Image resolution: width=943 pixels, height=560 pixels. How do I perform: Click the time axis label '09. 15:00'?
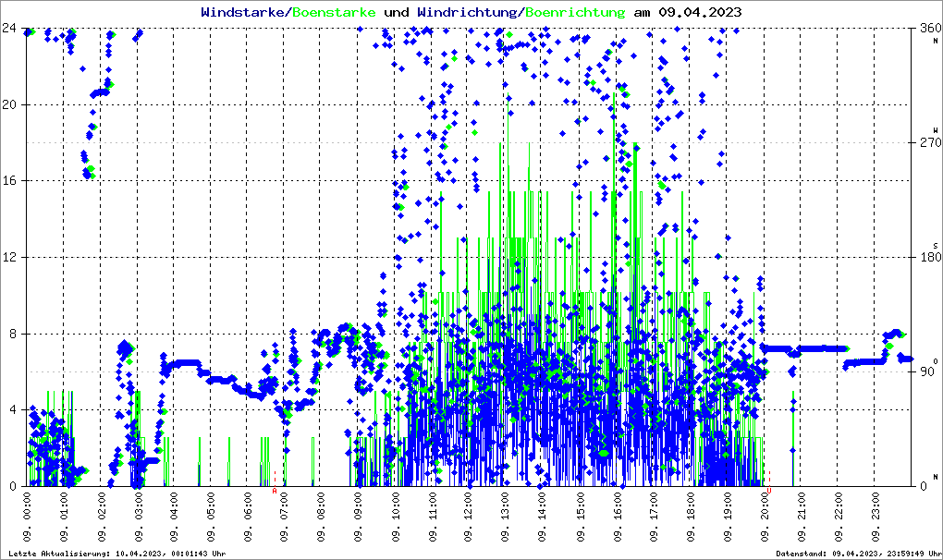(580, 517)
